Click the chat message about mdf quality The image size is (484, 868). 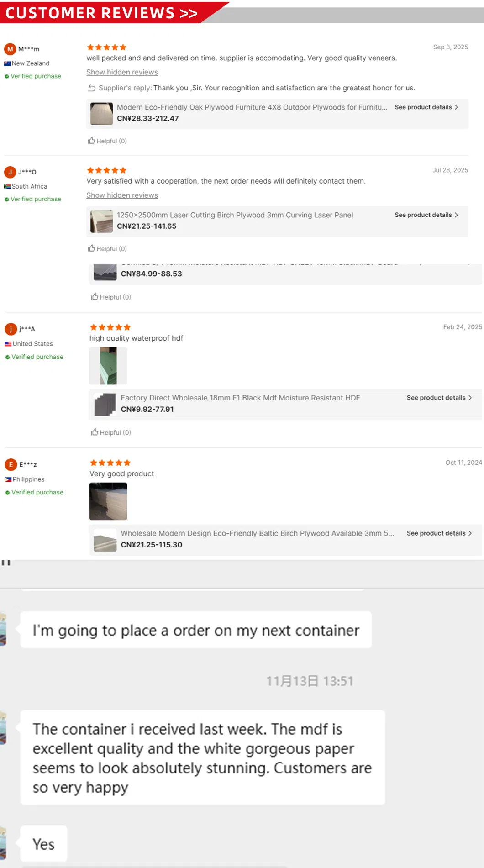(202, 758)
